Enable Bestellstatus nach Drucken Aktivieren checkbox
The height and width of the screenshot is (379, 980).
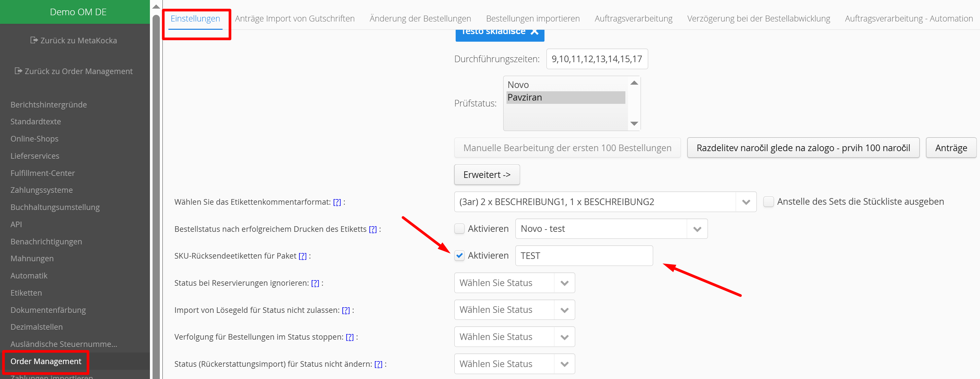(x=460, y=229)
